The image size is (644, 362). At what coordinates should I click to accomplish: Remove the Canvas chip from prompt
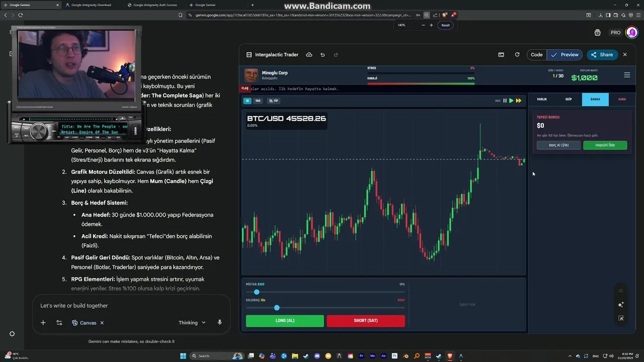click(x=102, y=323)
